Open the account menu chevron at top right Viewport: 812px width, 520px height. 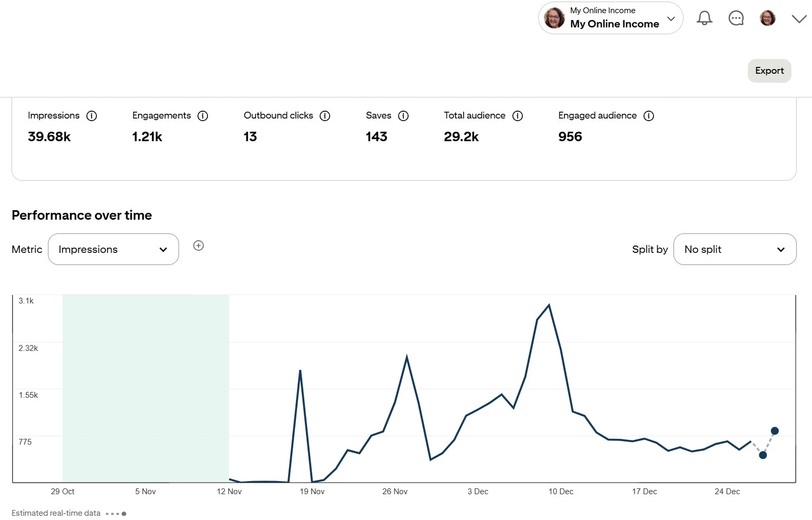[798, 18]
